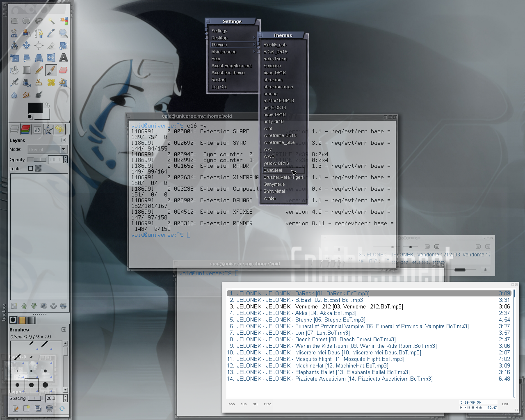This screenshot has width=525, height=420.
Task: Switch to the Layers tab
Action: click(14, 130)
